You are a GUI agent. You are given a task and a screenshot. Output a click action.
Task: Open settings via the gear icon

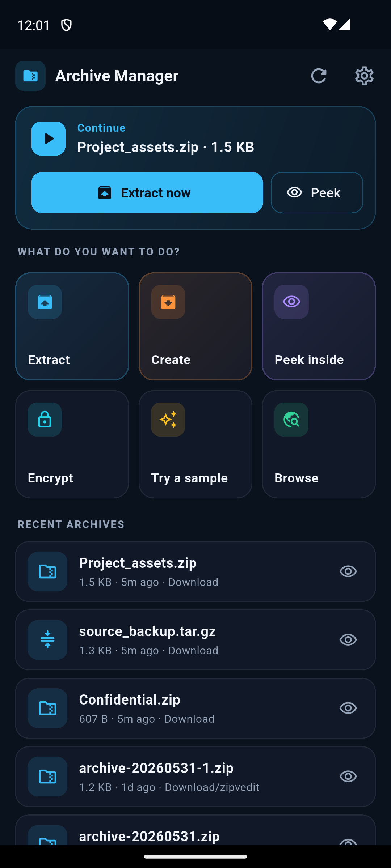[364, 76]
